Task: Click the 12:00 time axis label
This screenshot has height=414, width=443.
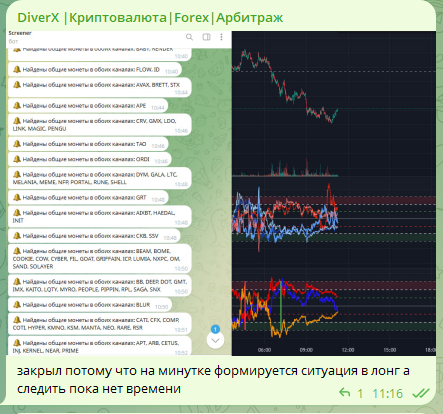Action: [x=348, y=350]
